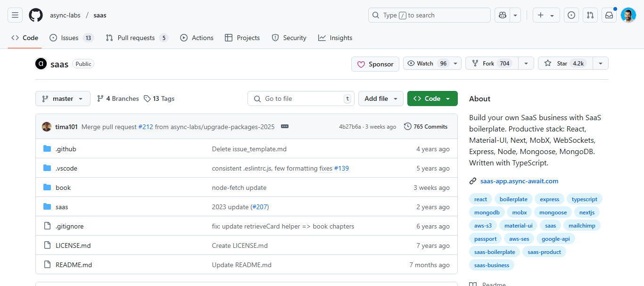This screenshot has width=644, height=286.
Task: View 4 Branches list
Action: (118, 98)
